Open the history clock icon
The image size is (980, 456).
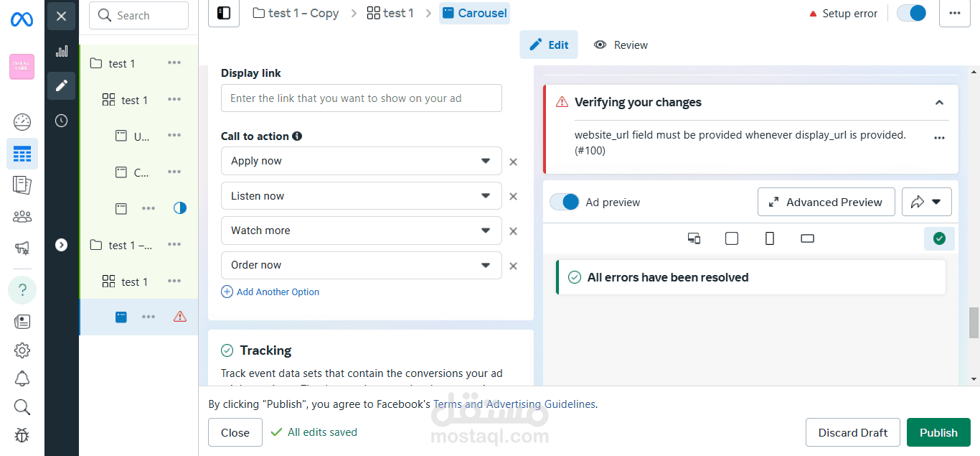tap(62, 121)
